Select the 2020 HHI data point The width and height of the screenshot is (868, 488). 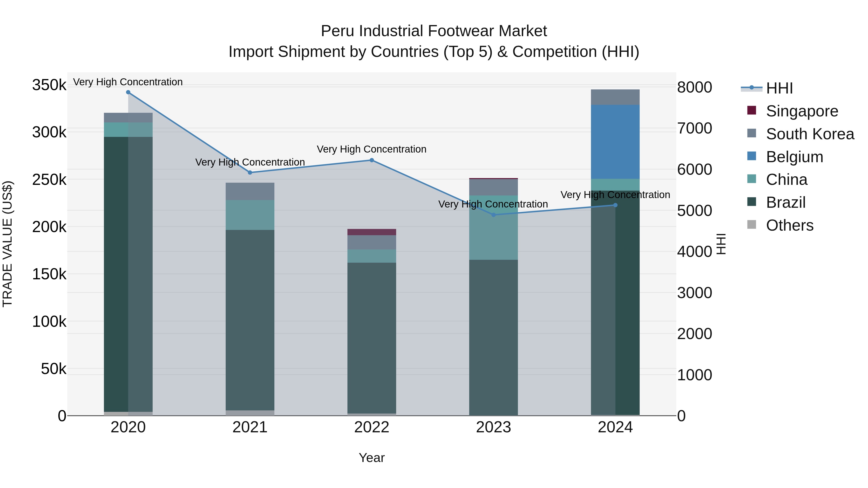128,92
